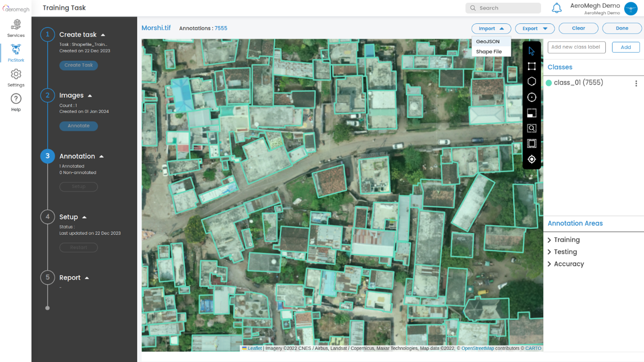
Task: Click the locate target crosshair icon
Action: (531, 159)
